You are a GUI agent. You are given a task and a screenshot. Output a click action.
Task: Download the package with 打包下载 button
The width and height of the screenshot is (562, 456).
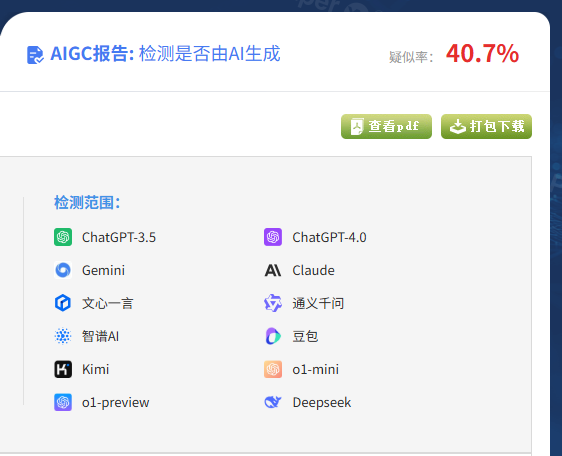[x=486, y=126]
